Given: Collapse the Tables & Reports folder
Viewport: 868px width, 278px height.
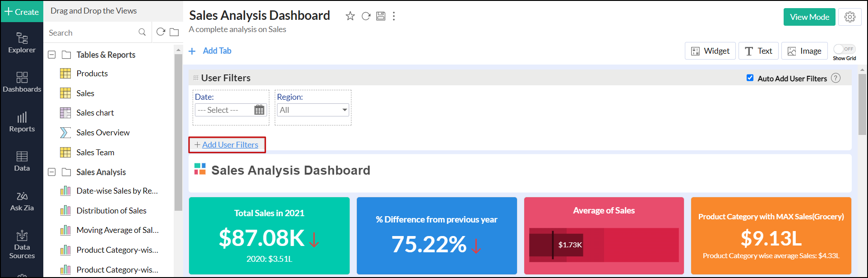Looking at the screenshot, I should click(x=52, y=55).
